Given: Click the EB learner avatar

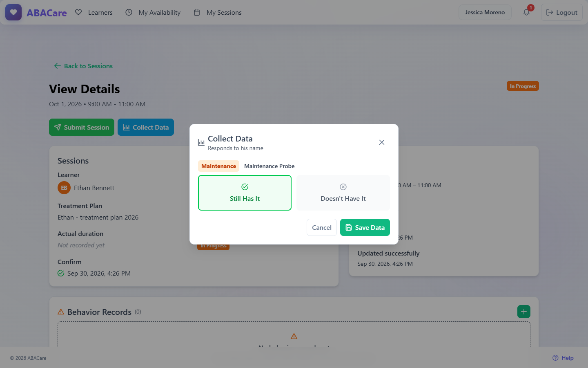Looking at the screenshot, I should 64,188.
